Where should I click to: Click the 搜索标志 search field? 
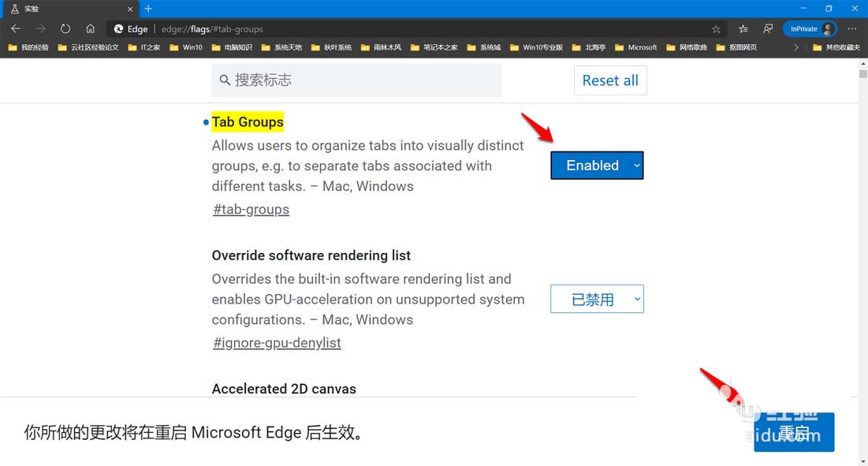(x=356, y=80)
